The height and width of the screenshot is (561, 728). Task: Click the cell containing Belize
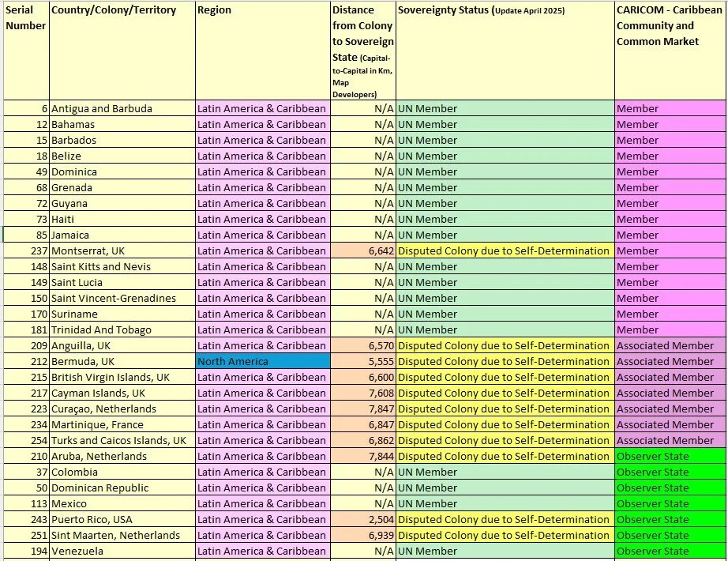[122, 156]
